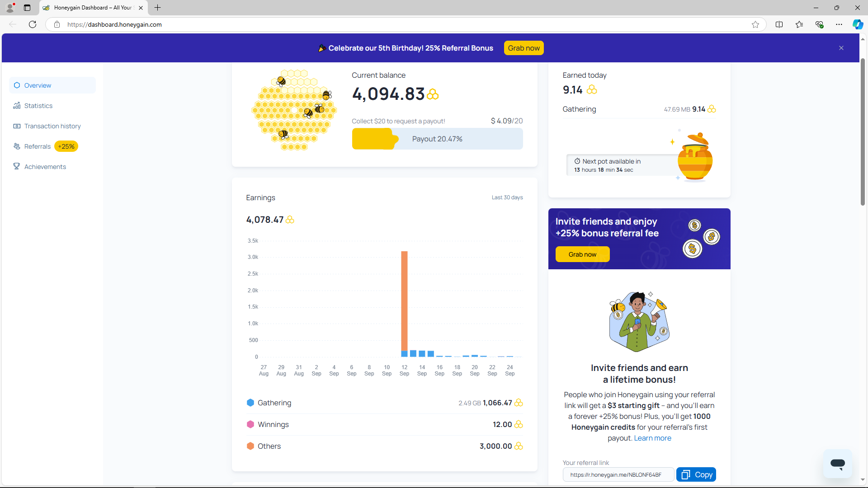Image resolution: width=868 pixels, height=488 pixels.
Task: Open the Overview sidebar item
Action: click(52, 85)
